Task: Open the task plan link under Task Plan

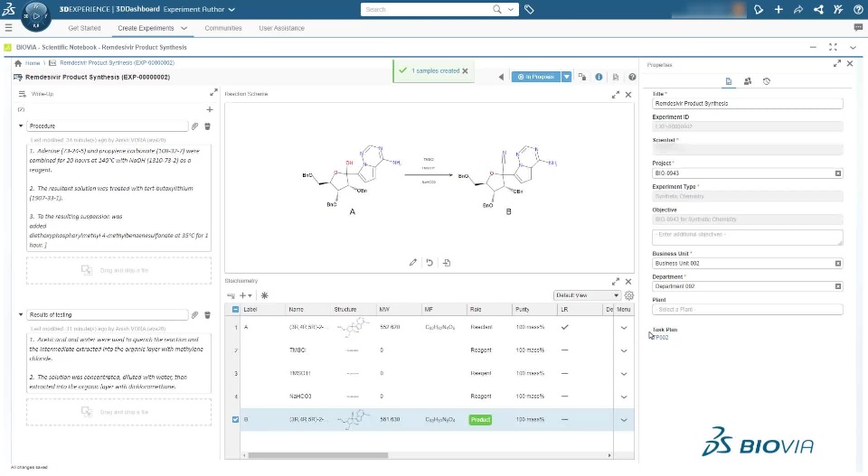Action: pyautogui.click(x=661, y=337)
